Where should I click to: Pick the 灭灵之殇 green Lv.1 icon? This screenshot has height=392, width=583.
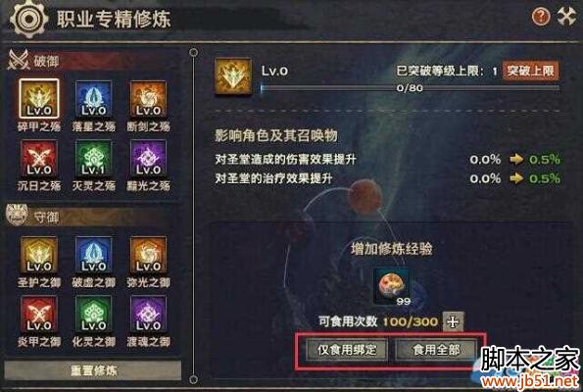click(x=93, y=158)
